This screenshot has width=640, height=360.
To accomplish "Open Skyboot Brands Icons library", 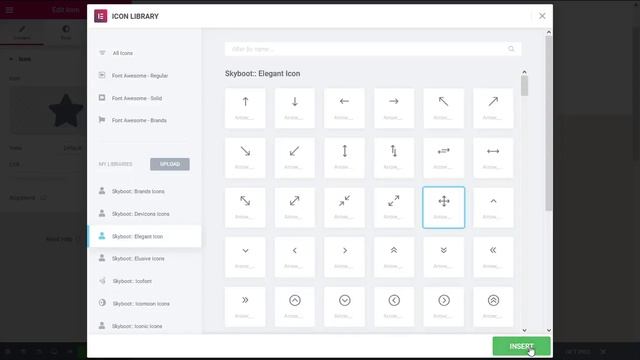I will [144, 191].
